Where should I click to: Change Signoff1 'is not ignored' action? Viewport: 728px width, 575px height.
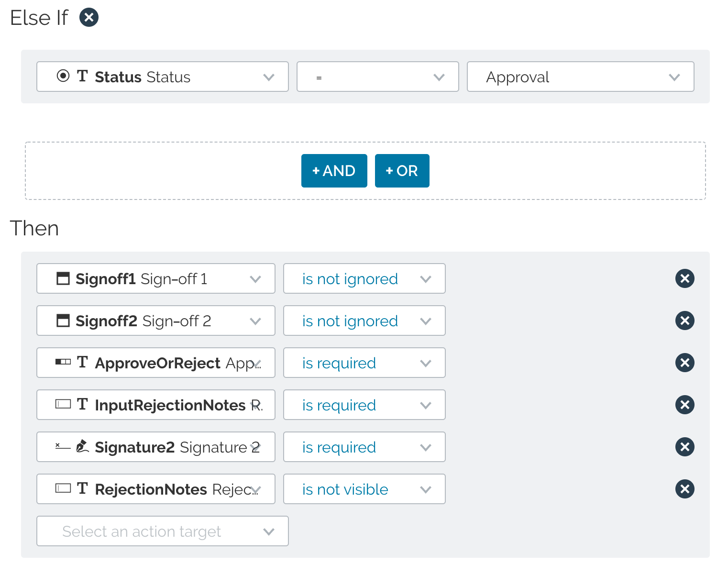(x=364, y=278)
